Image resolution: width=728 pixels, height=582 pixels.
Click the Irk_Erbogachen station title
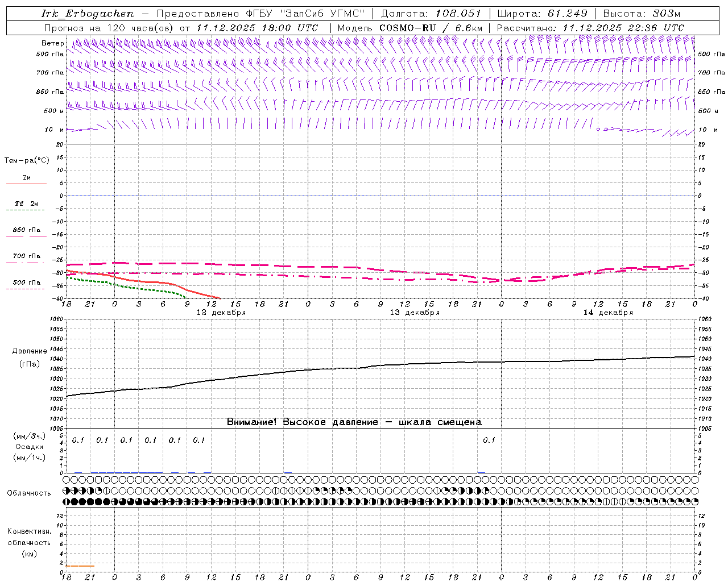point(88,14)
